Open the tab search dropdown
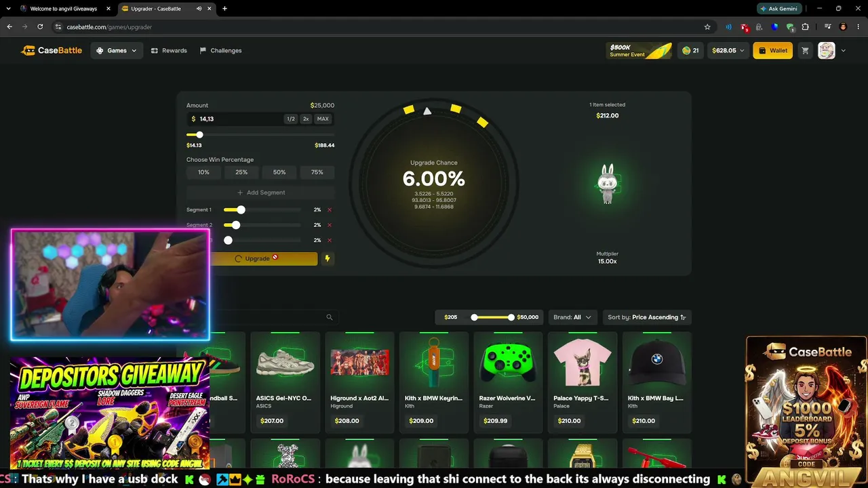 9,9
